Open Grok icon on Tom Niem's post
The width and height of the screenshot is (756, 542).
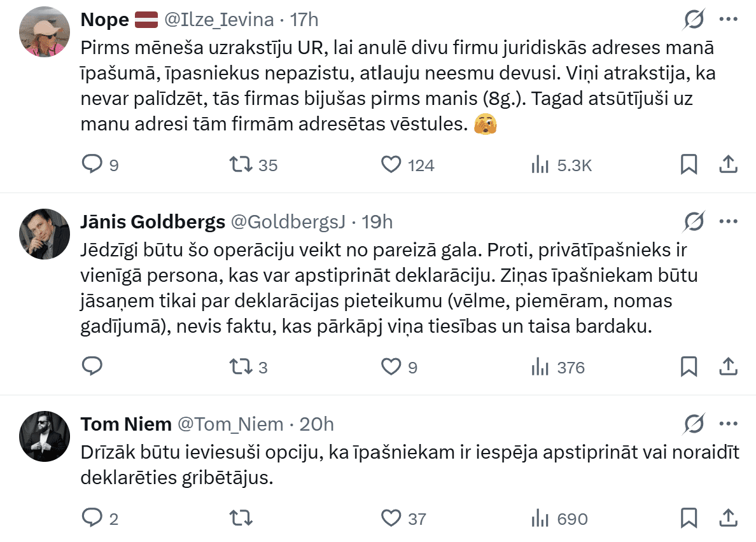click(x=694, y=424)
